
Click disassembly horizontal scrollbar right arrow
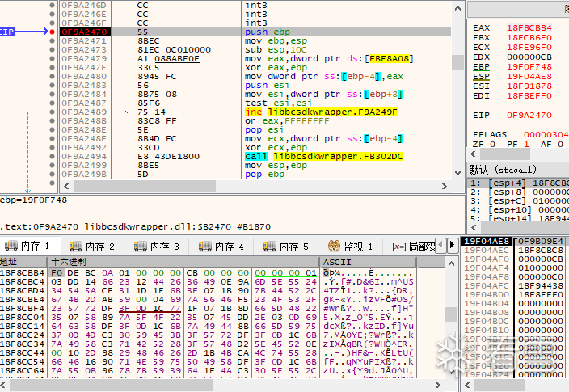[x=445, y=186]
